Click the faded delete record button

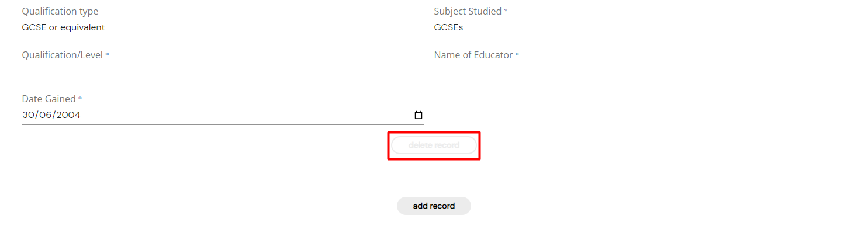(434, 145)
